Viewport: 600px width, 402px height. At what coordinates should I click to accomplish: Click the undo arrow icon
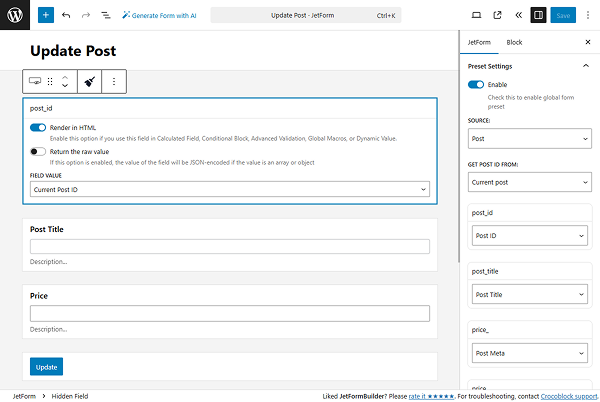(x=66, y=16)
